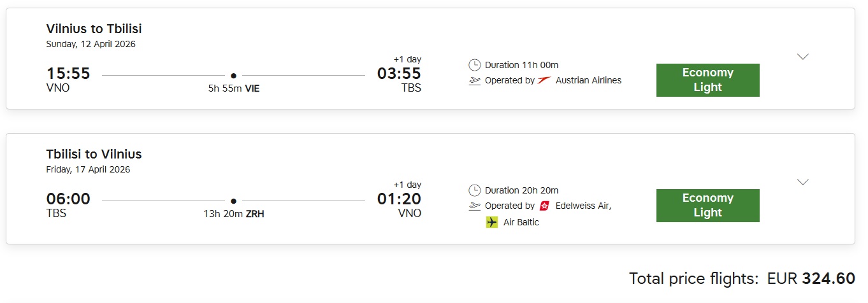The height and width of the screenshot is (303, 868).
Task: Click the ZRH stopover dot on the route line
Action: [233, 201]
